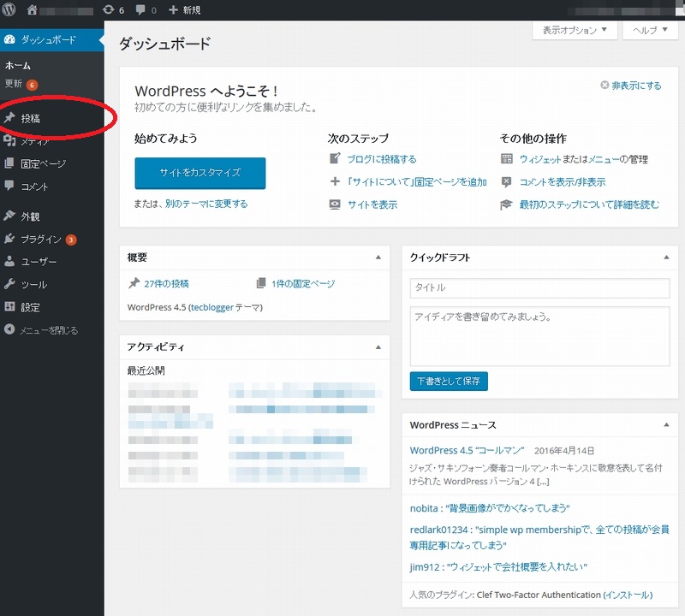Open the tecblogger theme link

click(212, 307)
